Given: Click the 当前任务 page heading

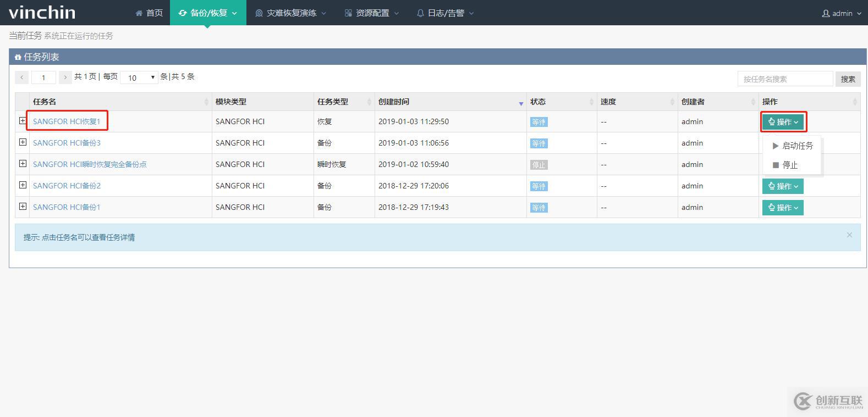Looking at the screenshot, I should click(x=25, y=36).
